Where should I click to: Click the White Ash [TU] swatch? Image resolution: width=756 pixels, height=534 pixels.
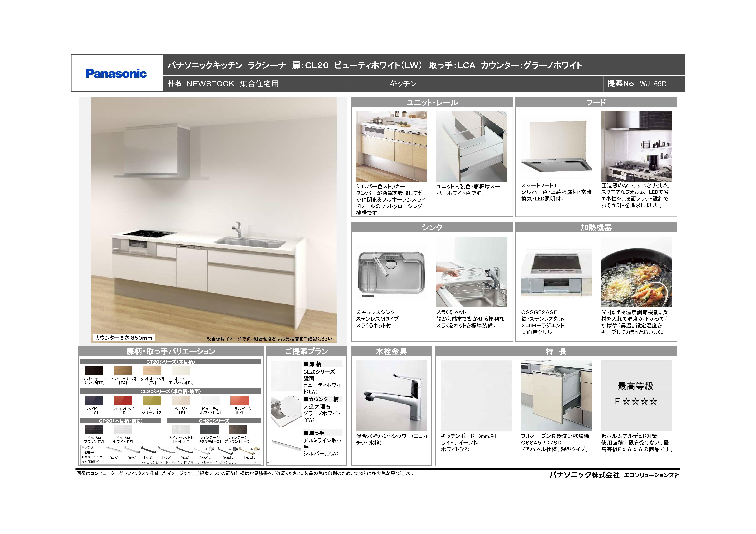click(181, 371)
